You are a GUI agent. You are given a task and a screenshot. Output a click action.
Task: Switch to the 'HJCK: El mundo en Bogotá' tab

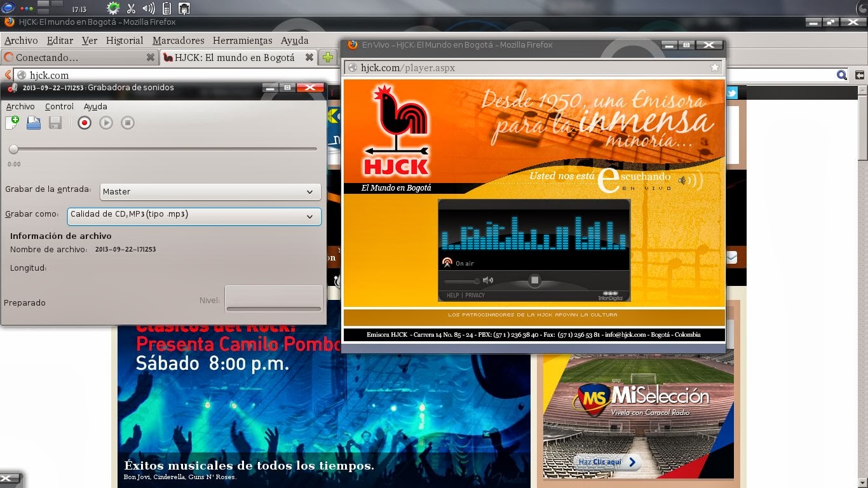(238, 57)
